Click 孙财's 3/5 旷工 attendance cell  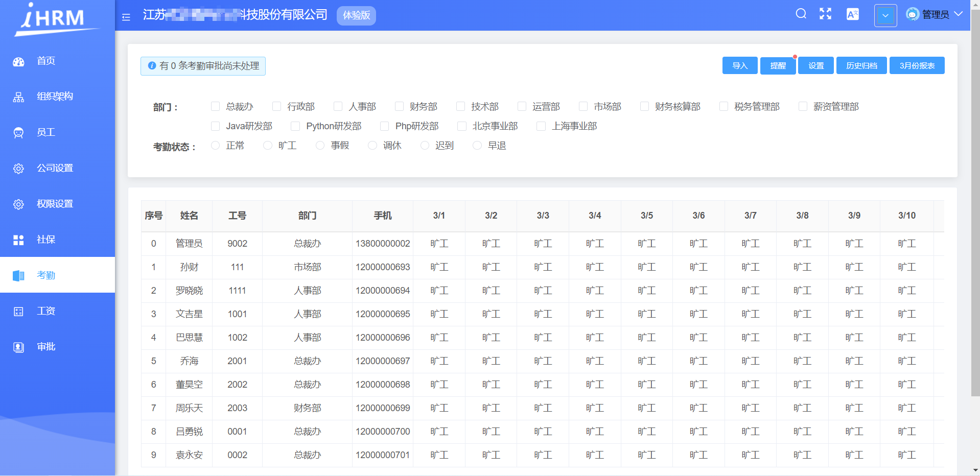(647, 267)
